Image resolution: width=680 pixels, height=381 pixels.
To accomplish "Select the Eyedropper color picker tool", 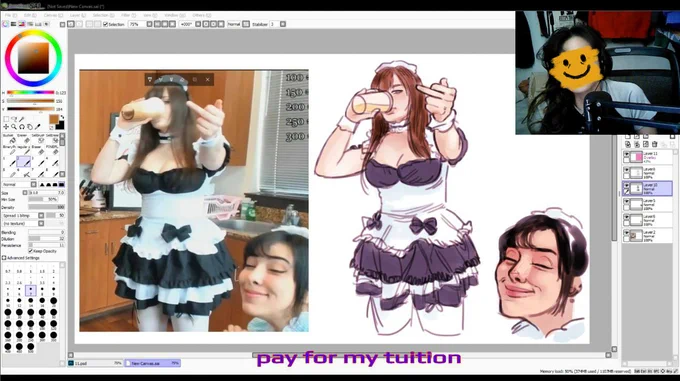I will (x=38, y=127).
